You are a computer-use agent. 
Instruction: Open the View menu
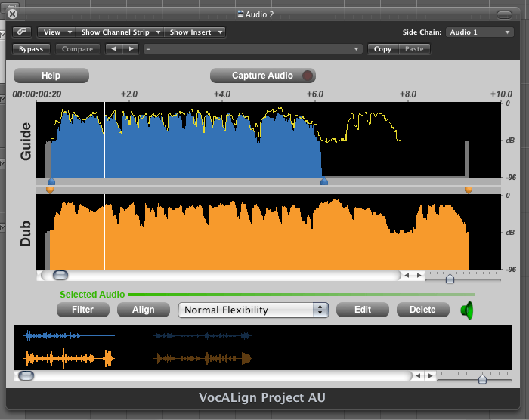tap(57, 32)
